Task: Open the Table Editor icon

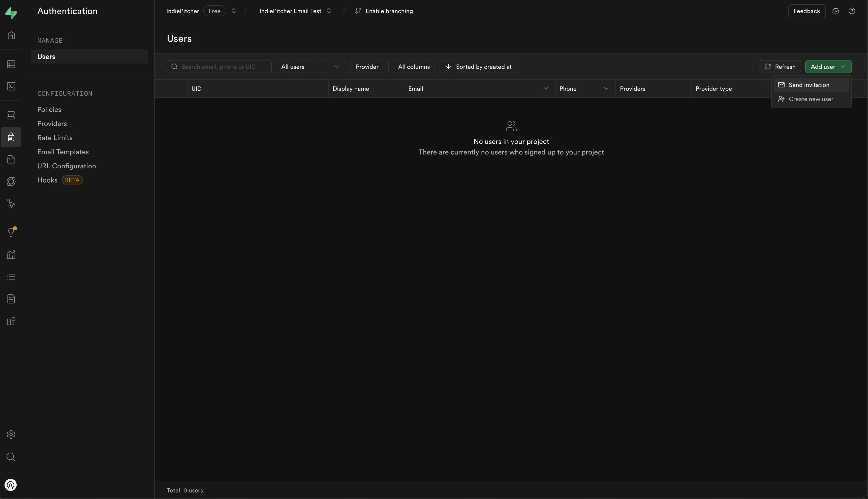Action: pos(11,65)
